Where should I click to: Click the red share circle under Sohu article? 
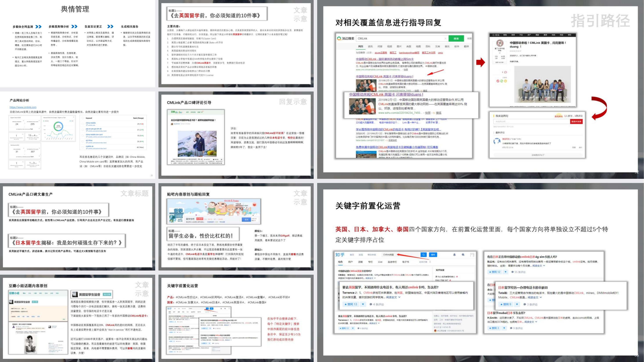[x=498, y=81]
